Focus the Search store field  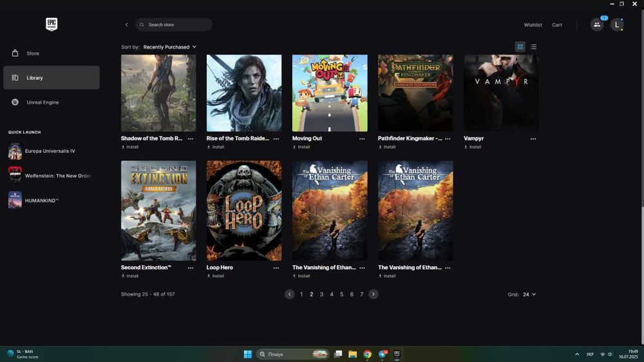(174, 24)
